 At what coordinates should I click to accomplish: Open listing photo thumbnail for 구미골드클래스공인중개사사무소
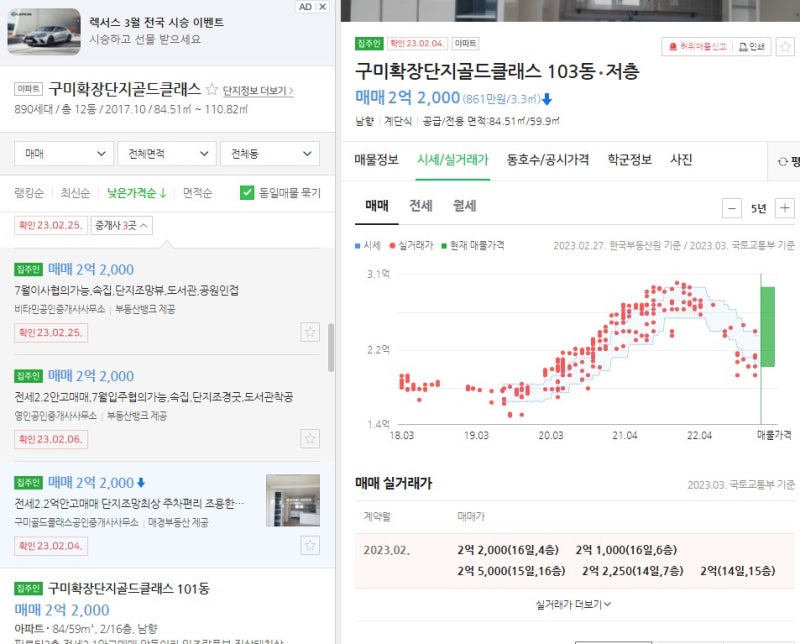(293, 501)
